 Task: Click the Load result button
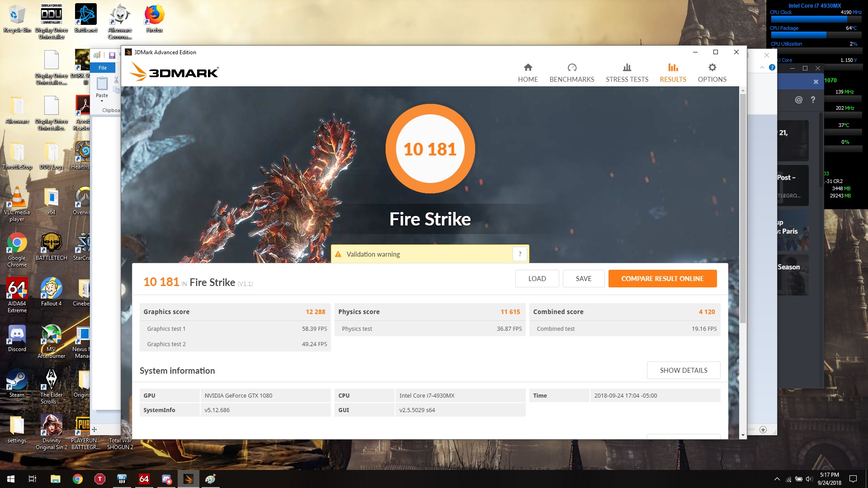[x=537, y=278]
